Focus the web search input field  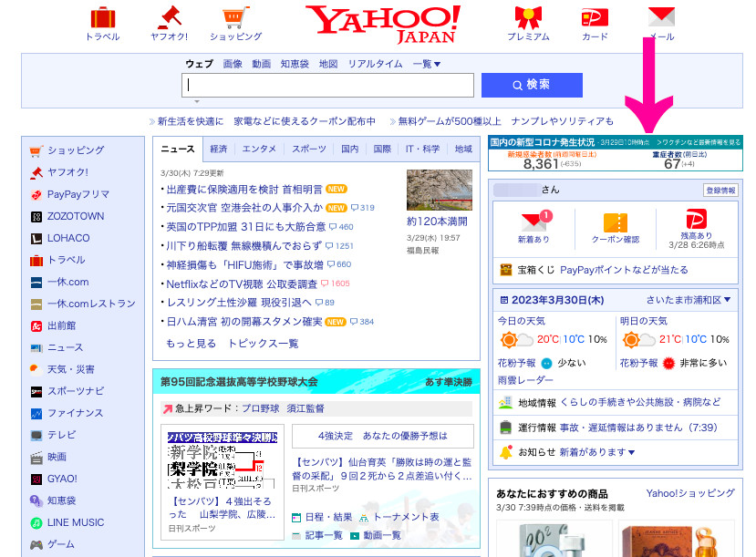pyautogui.click(x=328, y=85)
